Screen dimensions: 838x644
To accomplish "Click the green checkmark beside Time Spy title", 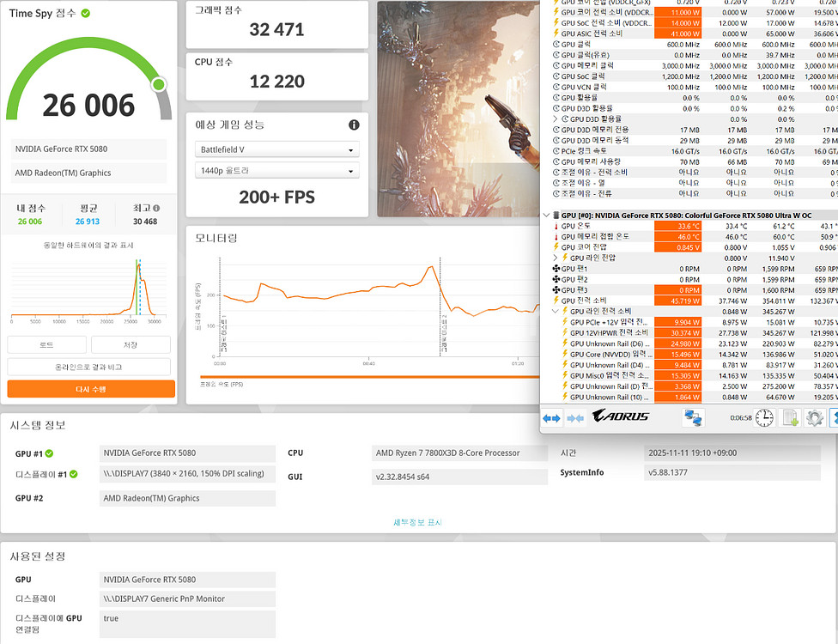I will click(84, 13).
